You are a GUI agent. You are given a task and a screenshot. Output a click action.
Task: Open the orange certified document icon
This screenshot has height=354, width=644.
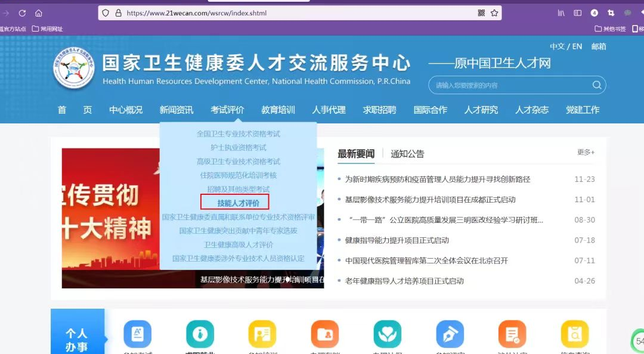pyautogui.click(x=512, y=334)
